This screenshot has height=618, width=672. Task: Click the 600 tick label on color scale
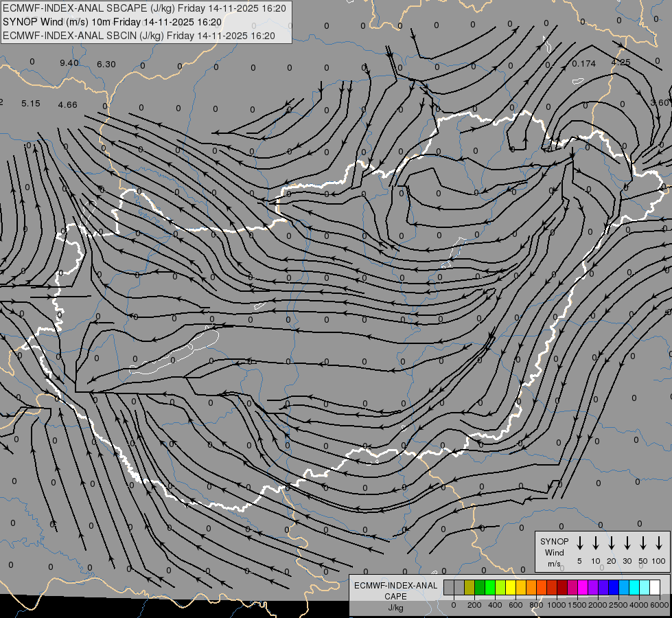click(515, 605)
